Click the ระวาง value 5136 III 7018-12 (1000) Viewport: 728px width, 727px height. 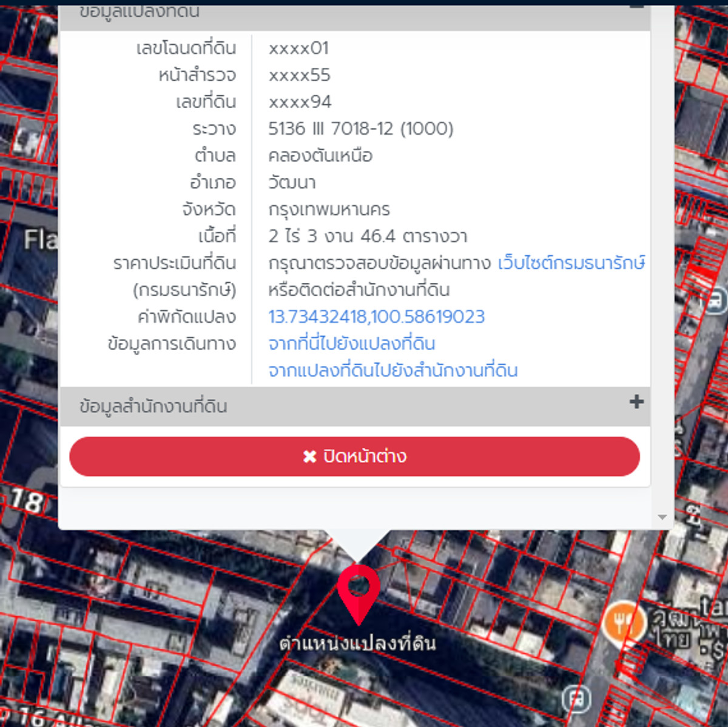click(361, 129)
